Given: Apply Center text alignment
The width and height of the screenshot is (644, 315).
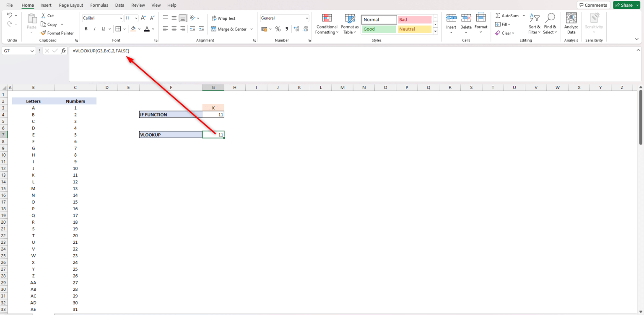Looking at the screenshot, I should click(174, 28).
